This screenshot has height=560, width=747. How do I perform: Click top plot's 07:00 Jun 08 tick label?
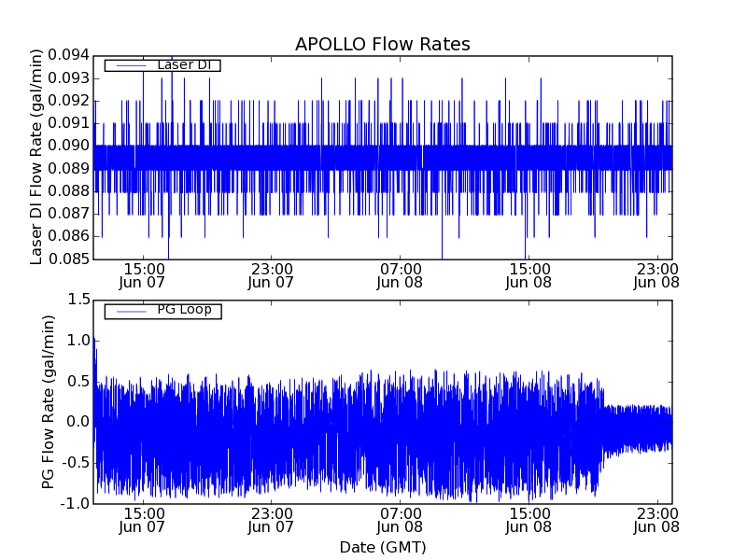click(400, 274)
